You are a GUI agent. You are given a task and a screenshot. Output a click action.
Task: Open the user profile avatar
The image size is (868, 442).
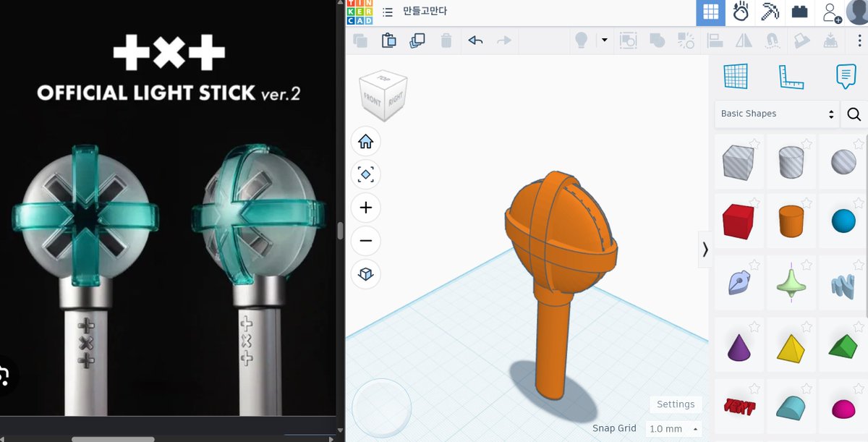click(x=857, y=12)
